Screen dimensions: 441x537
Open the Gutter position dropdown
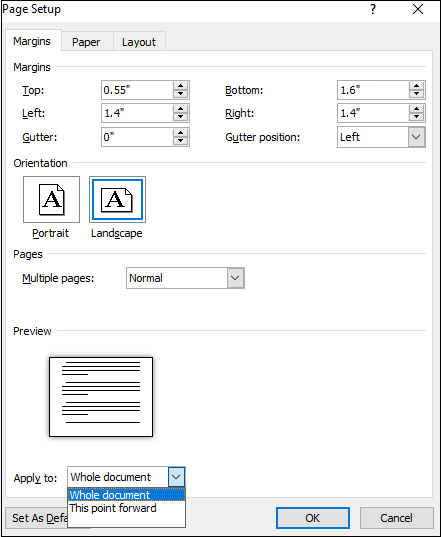416,137
